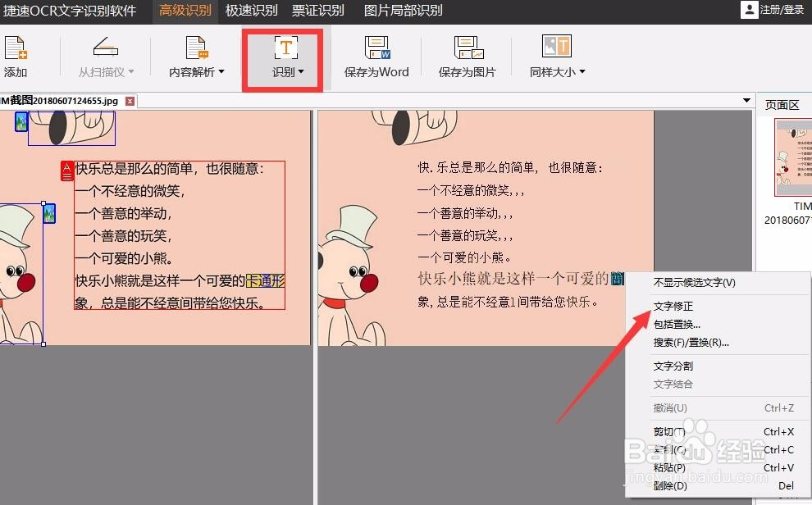Click the 注册/登录 user account icon
The height and width of the screenshot is (505, 812).
click(x=749, y=10)
